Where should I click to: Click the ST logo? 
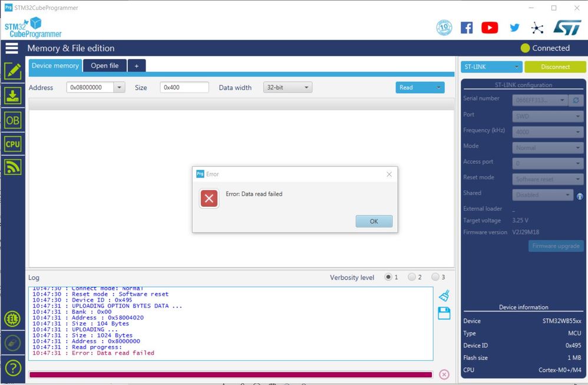567,27
